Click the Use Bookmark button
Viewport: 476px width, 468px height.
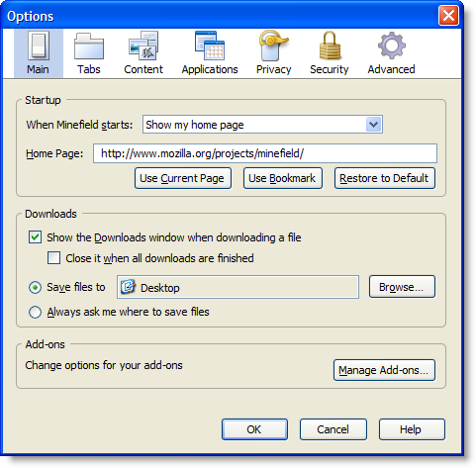[283, 178]
